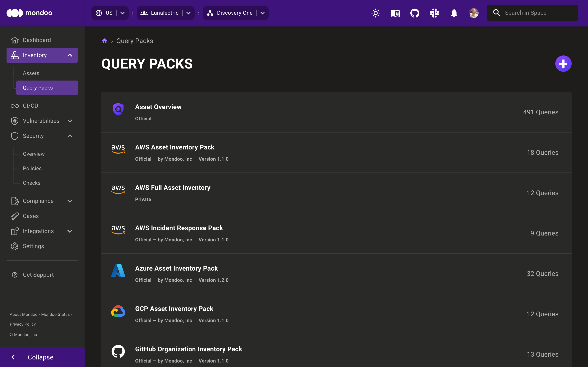The width and height of the screenshot is (588, 367).
Task: Click the Slack notifications icon
Action: click(x=434, y=13)
